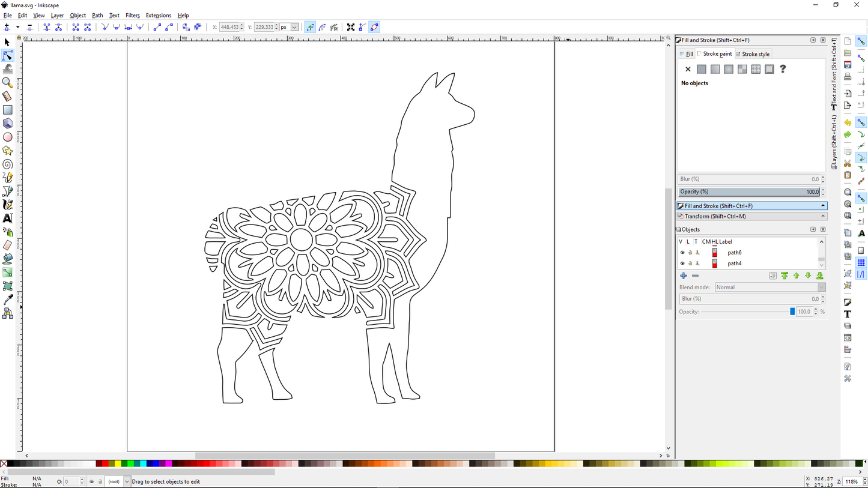Activate the Zoom magnifier tool
Screen dimensions: 868x488
click(x=7, y=82)
